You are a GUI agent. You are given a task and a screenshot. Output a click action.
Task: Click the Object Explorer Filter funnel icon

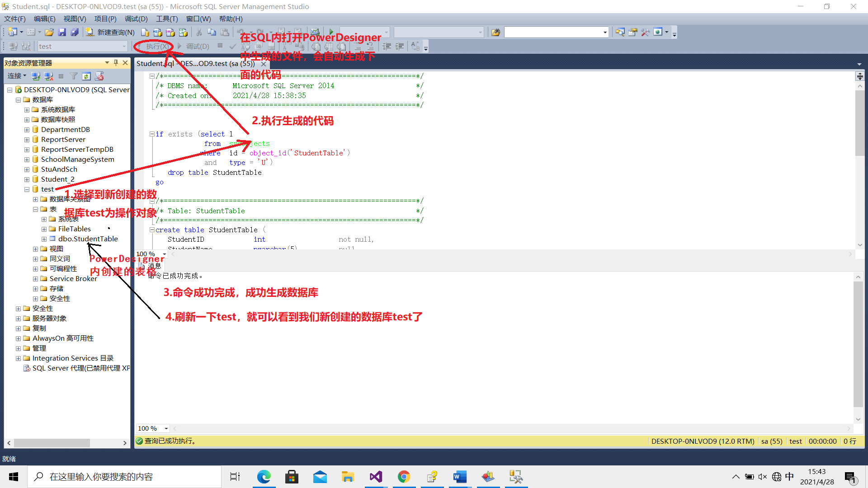point(74,76)
